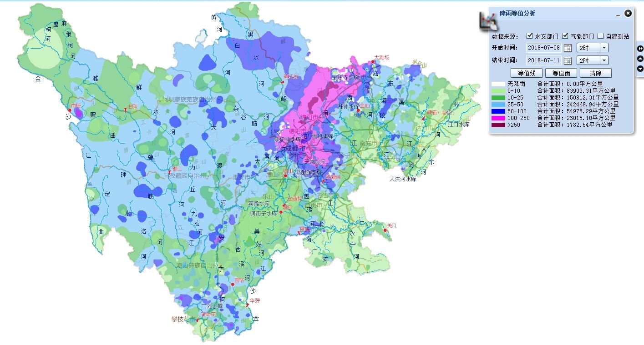644x345 pixels.
Task: Click the end date field 2018-07-11
Action: [x=544, y=60]
